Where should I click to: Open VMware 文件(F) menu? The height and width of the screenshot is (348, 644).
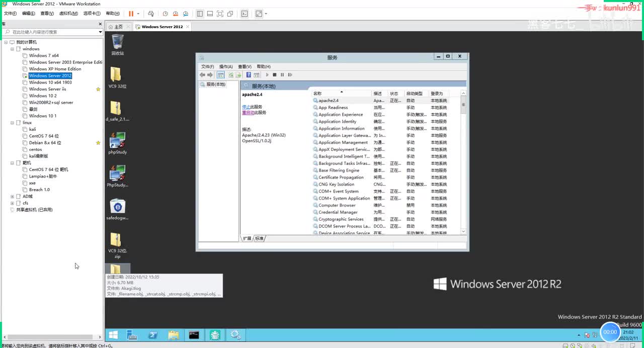point(11,14)
